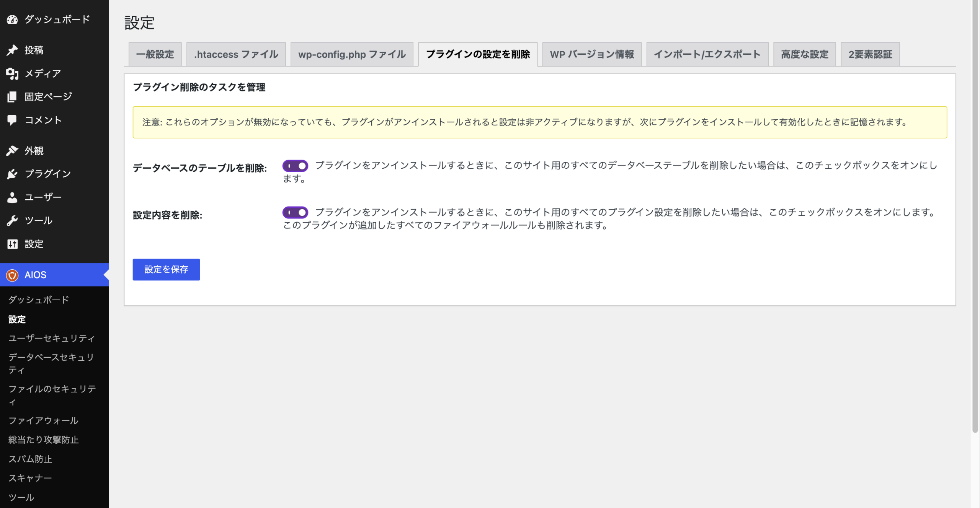Click the 設定内容を削除 label
The width and height of the screenshot is (980, 508).
pyautogui.click(x=167, y=215)
